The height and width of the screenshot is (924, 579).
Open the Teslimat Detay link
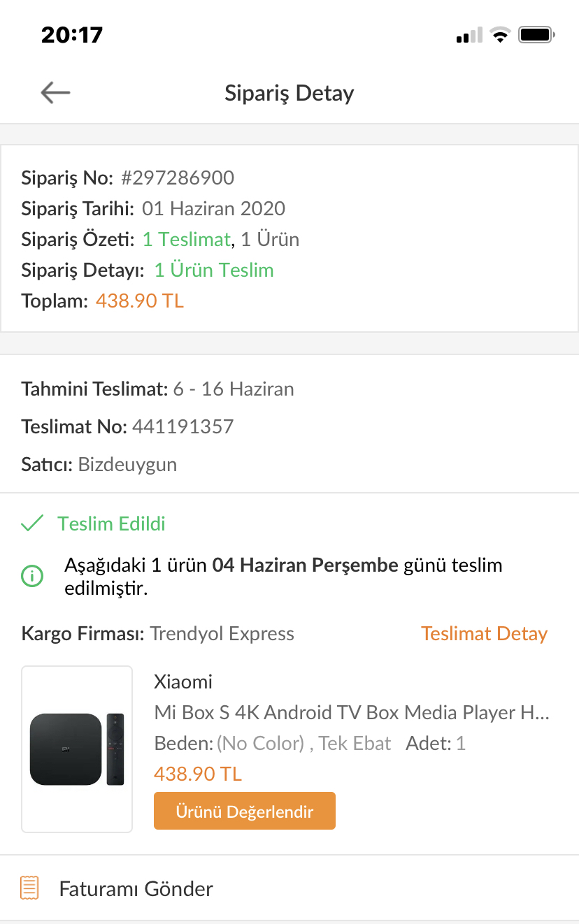(484, 634)
